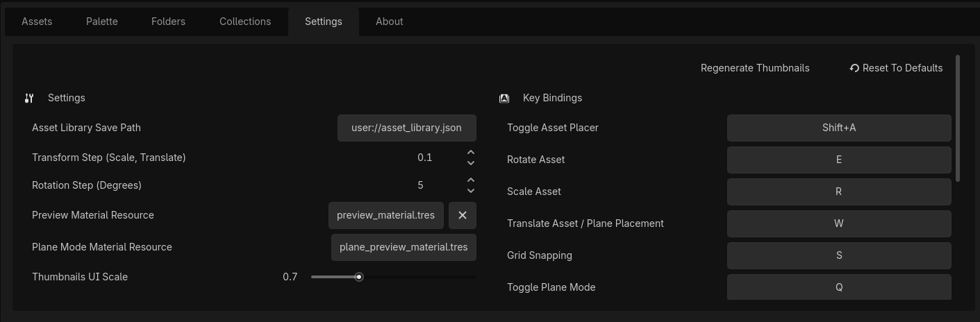980x322 pixels.
Task: Click the Preview Material Resource label
Action: click(x=93, y=215)
